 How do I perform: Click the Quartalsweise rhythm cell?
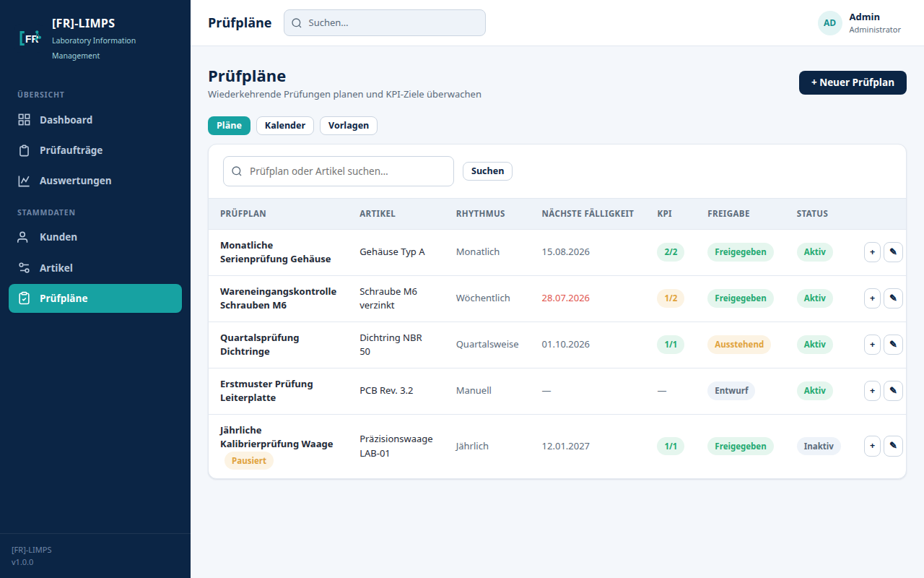click(487, 345)
